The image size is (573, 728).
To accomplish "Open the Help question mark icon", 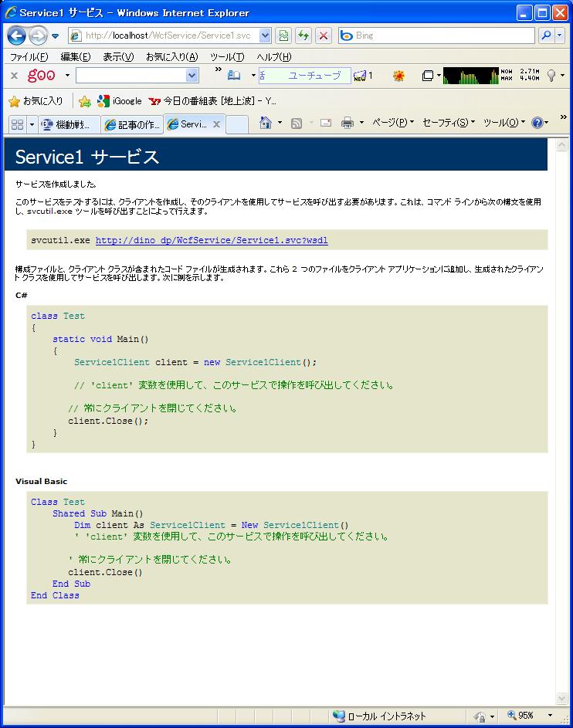I will point(537,123).
